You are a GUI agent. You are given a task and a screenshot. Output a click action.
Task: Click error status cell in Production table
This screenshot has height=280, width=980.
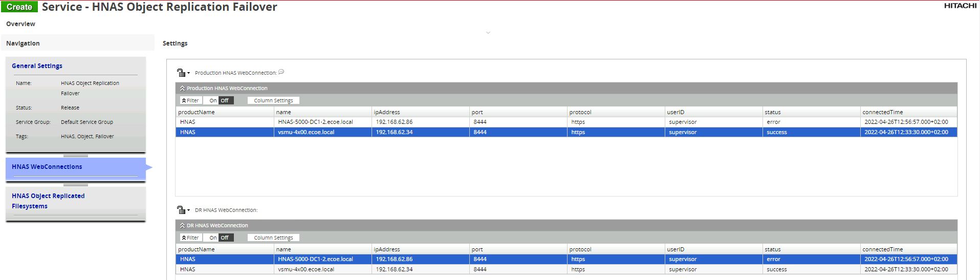(x=811, y=122)
